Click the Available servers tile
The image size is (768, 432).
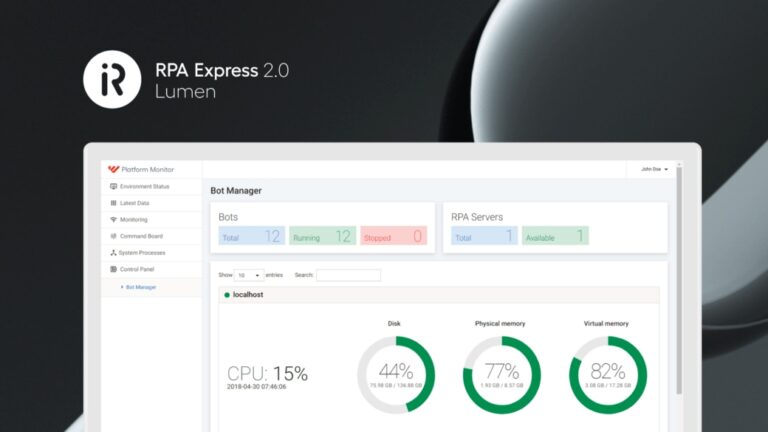pyautogui.click(x=555, y=236)
